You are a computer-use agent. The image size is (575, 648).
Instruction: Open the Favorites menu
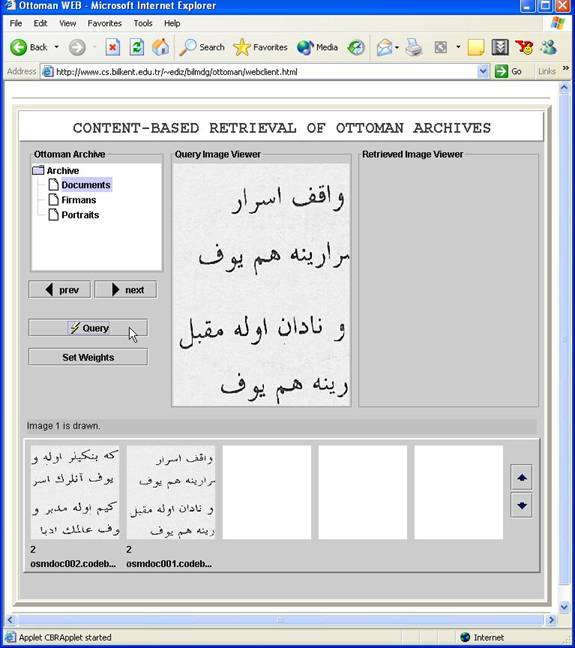[105, 23]
